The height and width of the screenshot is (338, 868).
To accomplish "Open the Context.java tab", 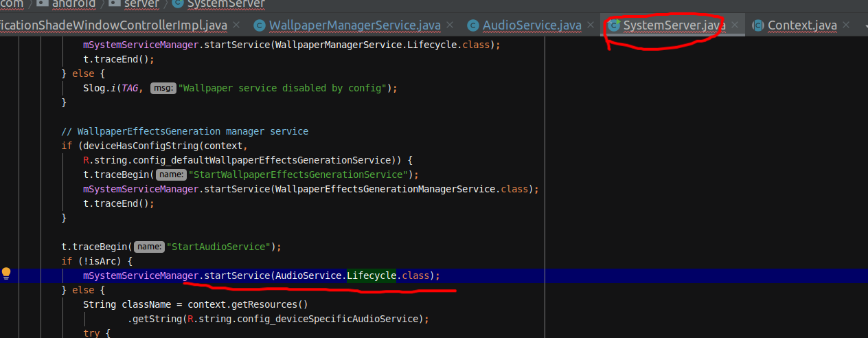I will (802, 26).
